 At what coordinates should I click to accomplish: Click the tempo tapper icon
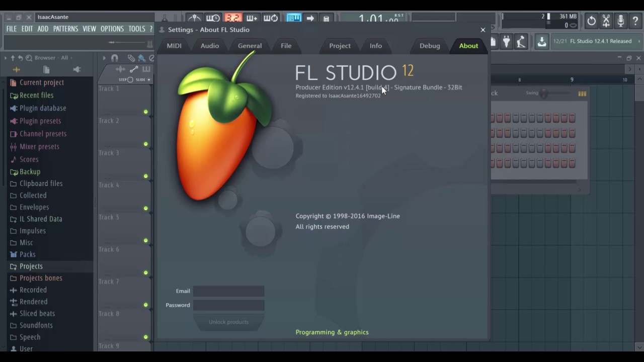pyautogui.click(x=521, y=42)
